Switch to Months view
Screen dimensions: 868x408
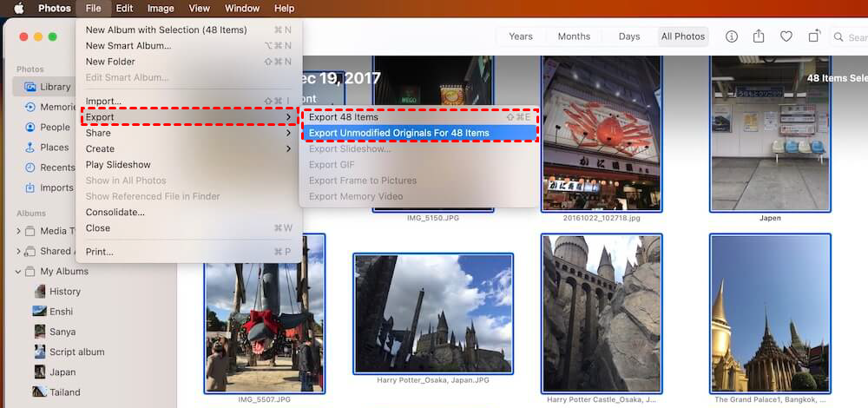[574, 36]
